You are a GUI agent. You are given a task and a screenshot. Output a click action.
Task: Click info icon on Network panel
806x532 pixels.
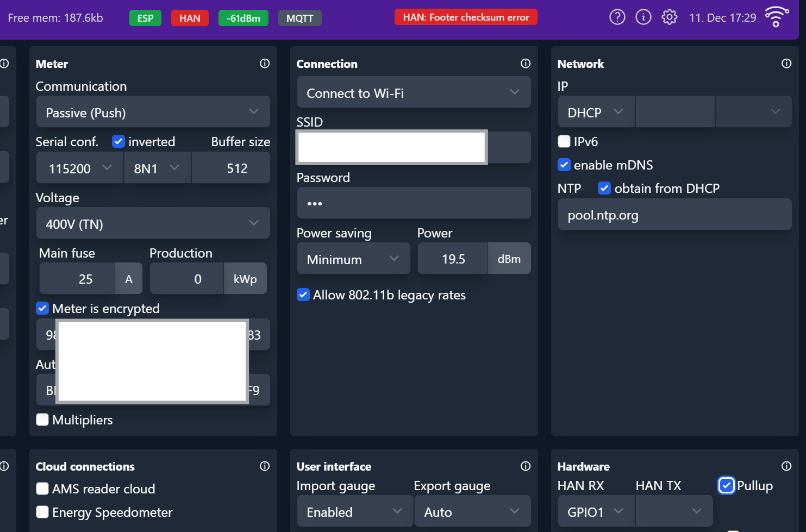(786, 64)
